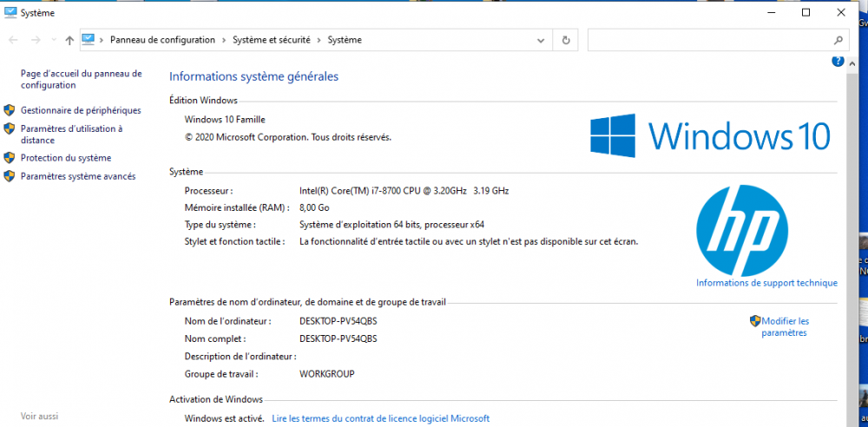Image resolution: width=868 pixels, height=427 pixels.
Task: Go to Système et sécurité breadcrumb
Action: coord(271,40)
